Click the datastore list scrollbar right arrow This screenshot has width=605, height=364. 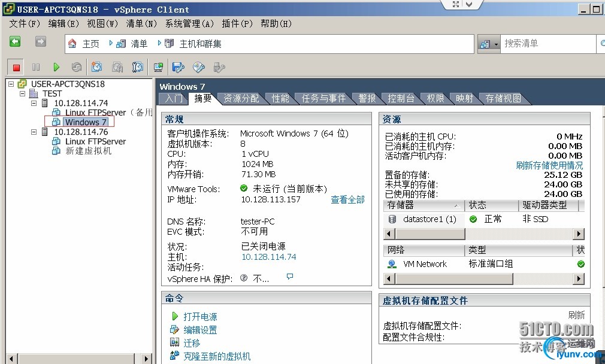(579, 233)
